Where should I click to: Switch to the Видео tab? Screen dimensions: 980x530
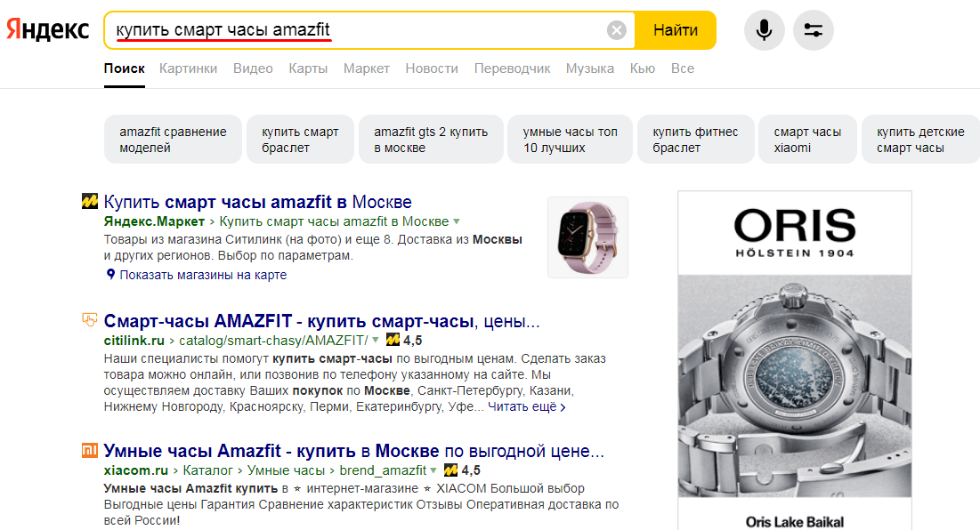click(x=253, y=68)
